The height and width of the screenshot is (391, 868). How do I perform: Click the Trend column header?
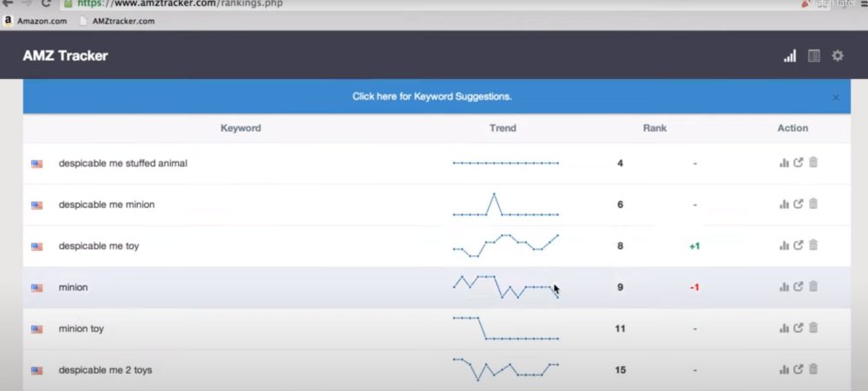(503, 128)
